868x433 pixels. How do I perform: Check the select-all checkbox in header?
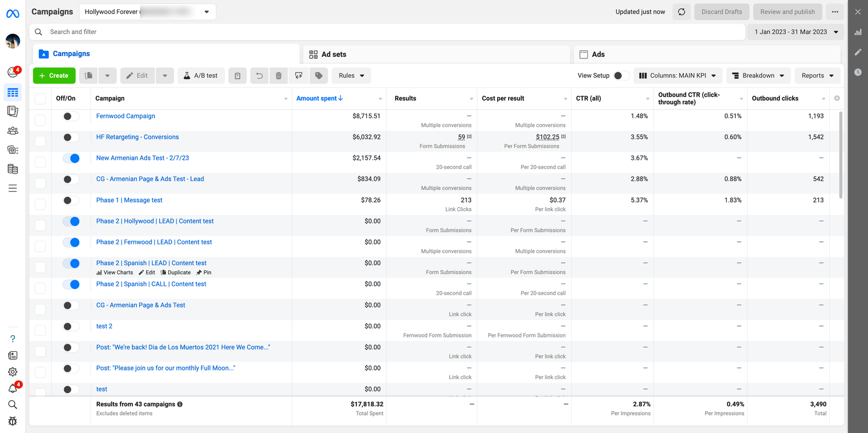pos(40,98)
